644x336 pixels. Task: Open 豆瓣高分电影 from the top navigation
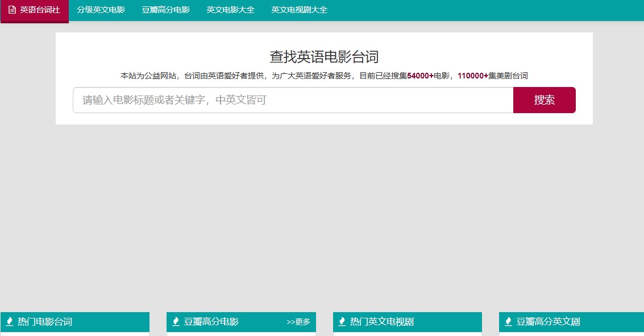coord(165,10)
